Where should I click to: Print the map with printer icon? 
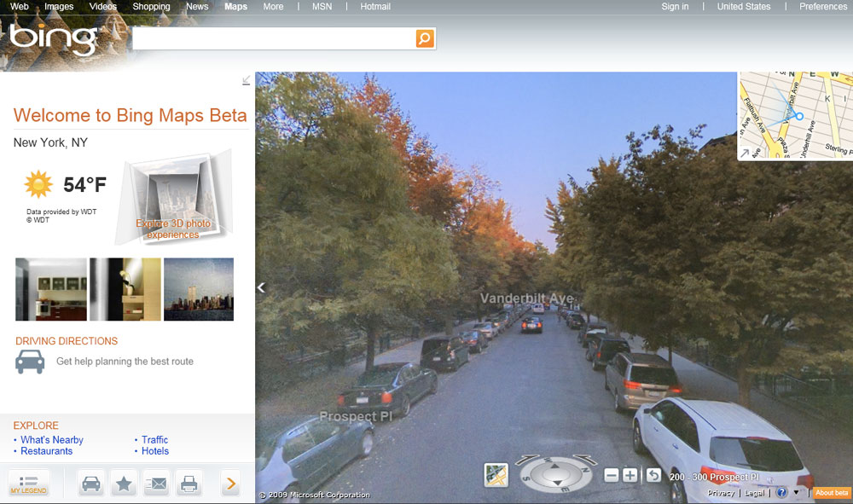pos(189,484)
